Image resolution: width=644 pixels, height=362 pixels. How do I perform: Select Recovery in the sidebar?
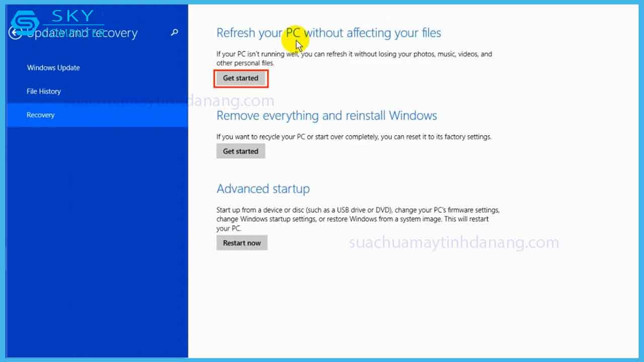coord(41,115)
